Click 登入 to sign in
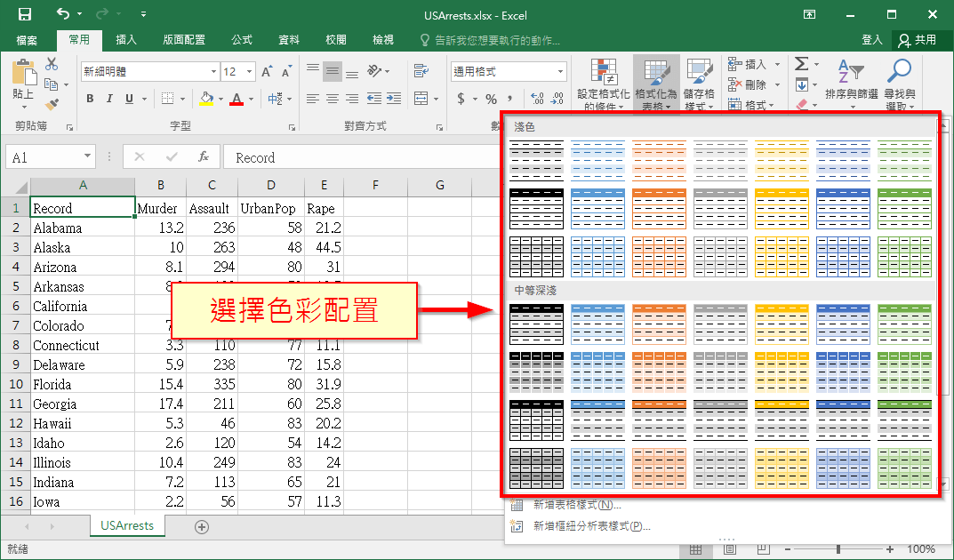 click(x=872, y=40)
